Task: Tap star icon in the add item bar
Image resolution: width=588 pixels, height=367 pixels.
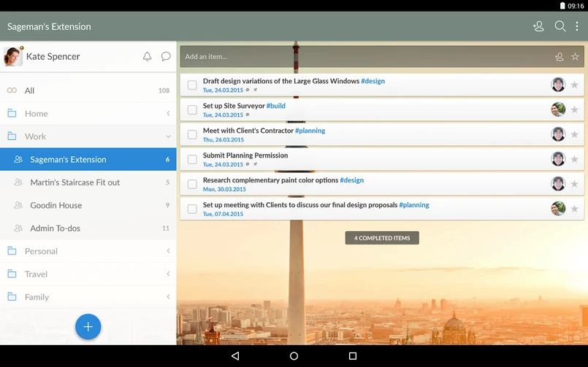Action: [575, 57]
